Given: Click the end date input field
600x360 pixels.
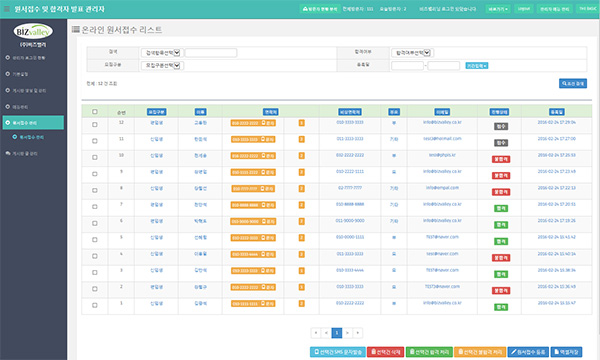Looking at the screenshot, I should pos(443,66).
